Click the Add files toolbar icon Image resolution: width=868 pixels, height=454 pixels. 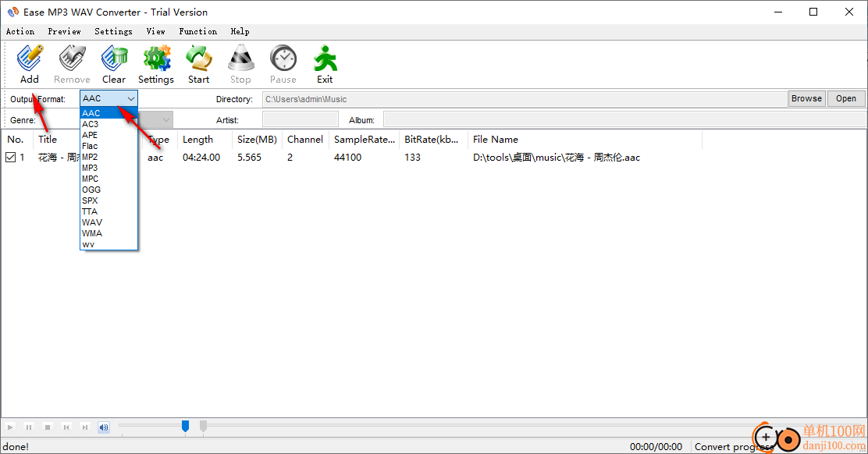tap(30, 59)
